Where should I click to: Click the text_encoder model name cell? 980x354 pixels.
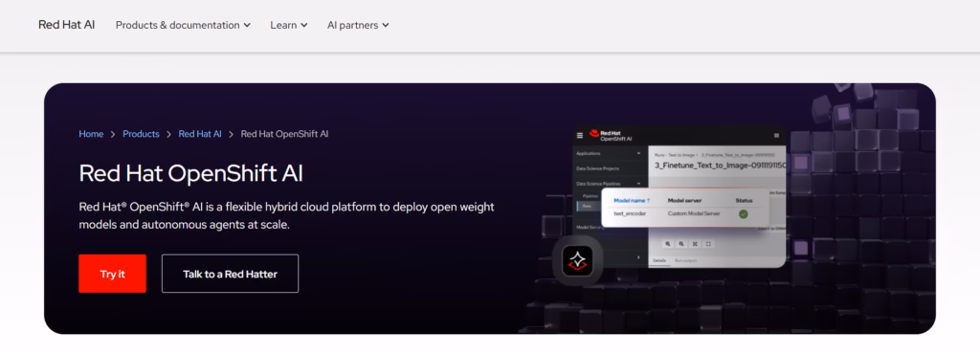click(x=630, y=213)
